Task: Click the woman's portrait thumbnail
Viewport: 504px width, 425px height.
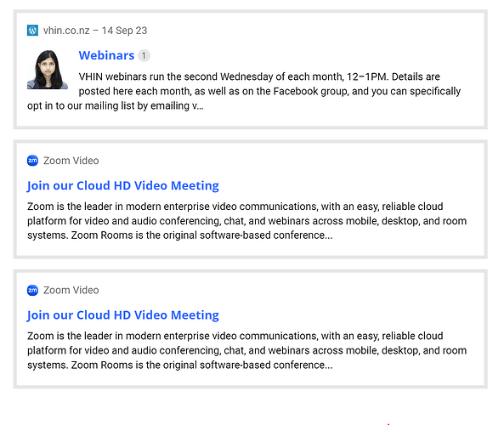Action: coord(48,70)
